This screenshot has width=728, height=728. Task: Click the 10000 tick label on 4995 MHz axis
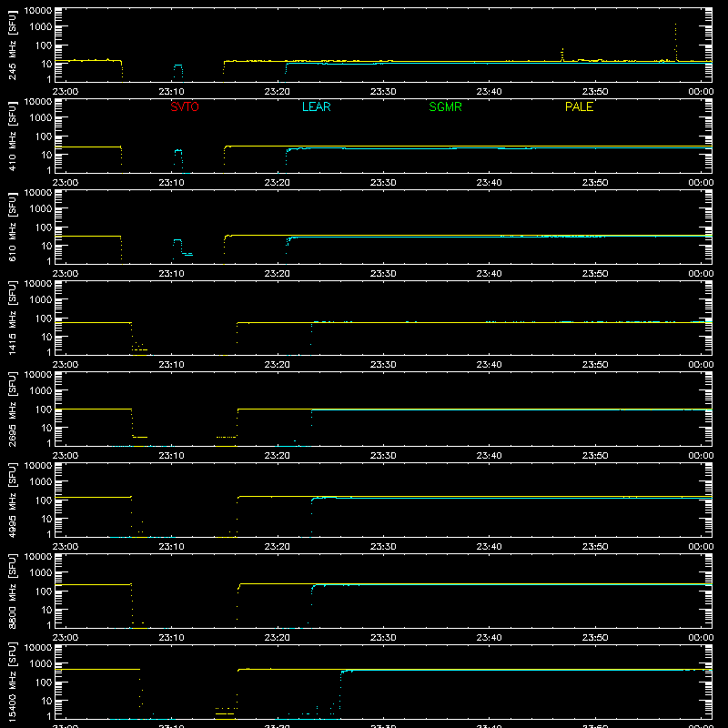point(38,466)
